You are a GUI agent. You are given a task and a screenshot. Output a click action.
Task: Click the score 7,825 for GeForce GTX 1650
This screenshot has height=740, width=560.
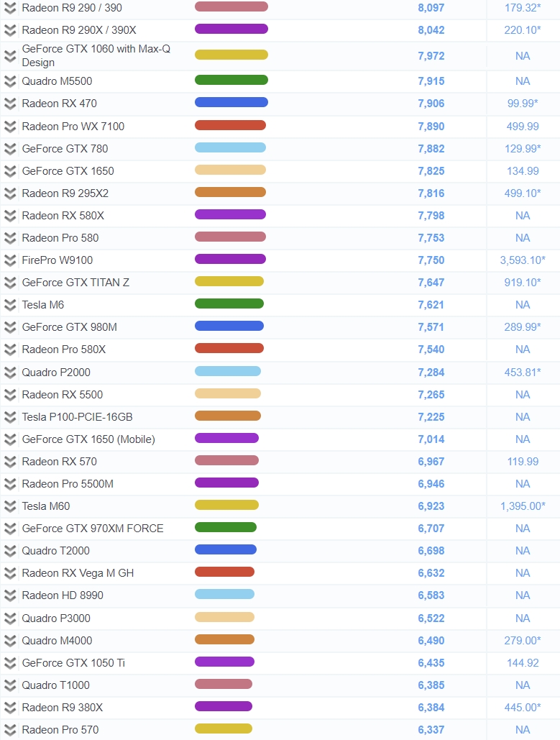pos(431,171)
